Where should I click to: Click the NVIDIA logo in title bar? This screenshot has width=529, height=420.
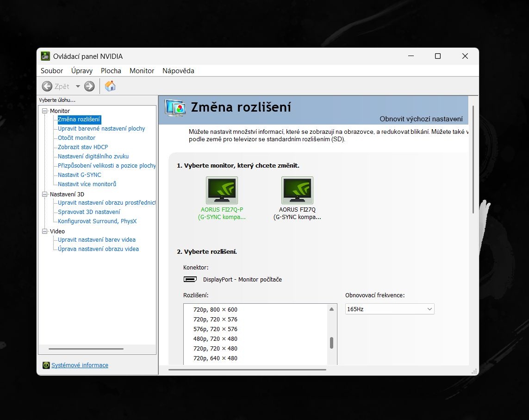coord(45,56)
